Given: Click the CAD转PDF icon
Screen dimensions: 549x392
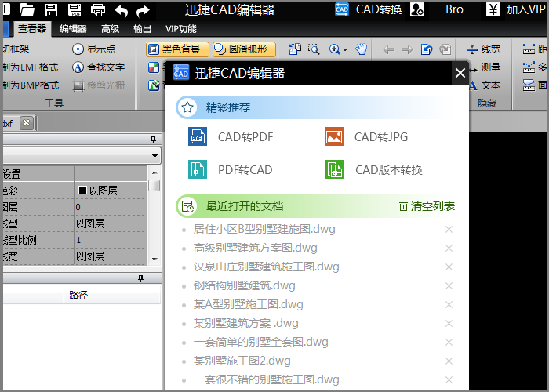Looking at the screenshot, I should (x=198, y=136).
